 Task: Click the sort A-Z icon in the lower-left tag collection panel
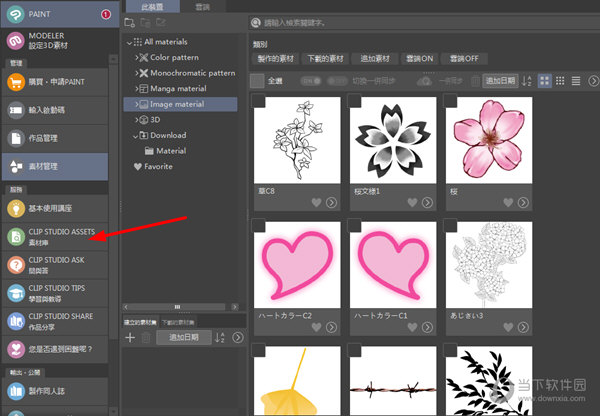220,338
